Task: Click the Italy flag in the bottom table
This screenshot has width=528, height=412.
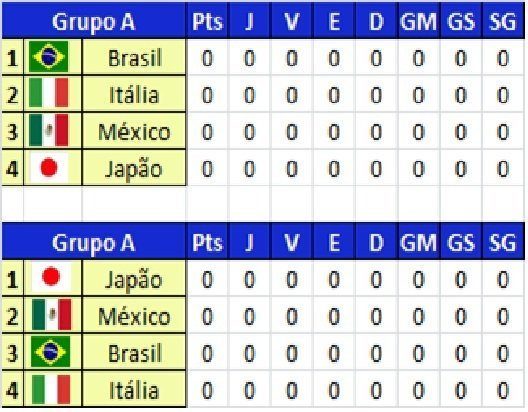Action: [51, 389]
